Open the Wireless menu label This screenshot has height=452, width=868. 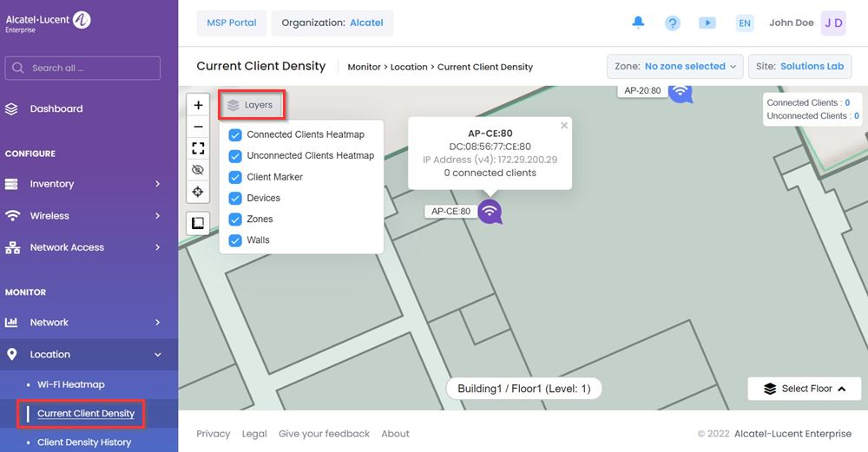(x=49, y=216)
